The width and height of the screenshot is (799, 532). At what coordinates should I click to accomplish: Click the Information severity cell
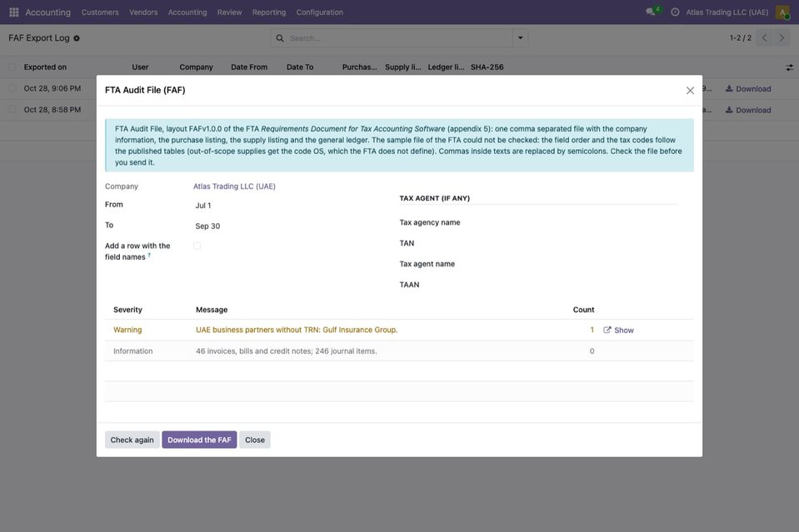tap(133, 351)
